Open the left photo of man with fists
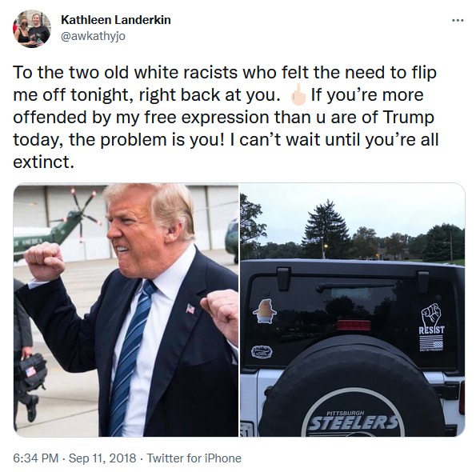476x472 pixels. (x=126, y=310)
